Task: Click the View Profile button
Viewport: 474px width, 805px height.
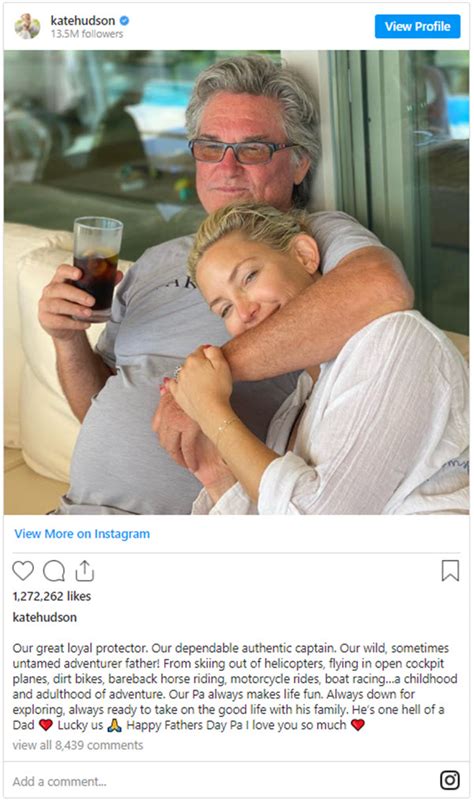Action: [x=418, y=26]
